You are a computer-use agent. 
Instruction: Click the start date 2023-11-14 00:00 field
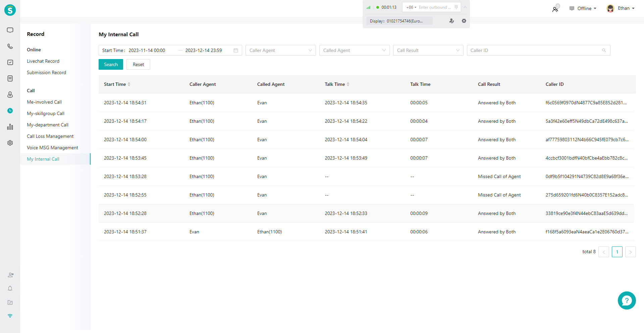[x=147, y=50]
